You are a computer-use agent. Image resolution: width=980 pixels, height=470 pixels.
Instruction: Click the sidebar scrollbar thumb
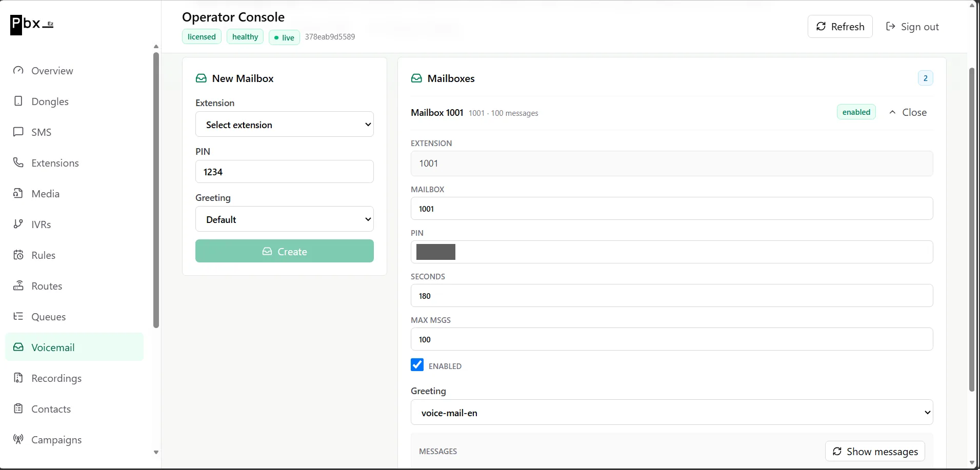[156, 190]
